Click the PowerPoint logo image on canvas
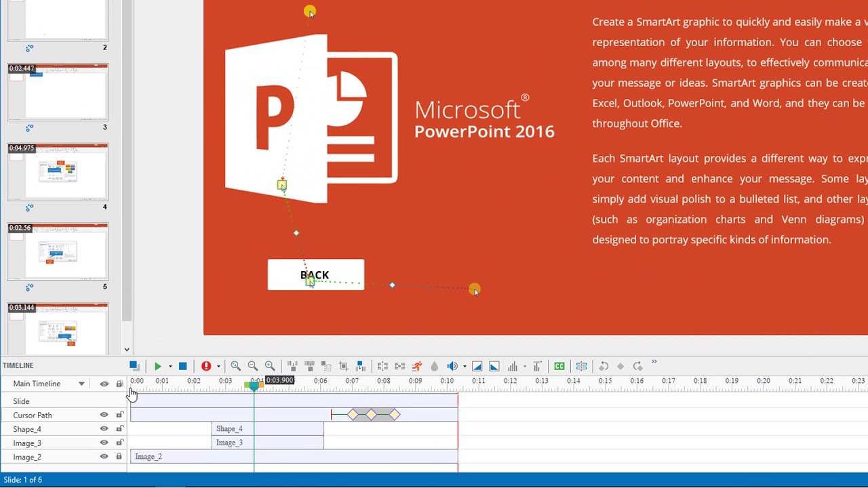Viewport: 868px width, 488px height. pyautogui.click(x=311, y=119)
